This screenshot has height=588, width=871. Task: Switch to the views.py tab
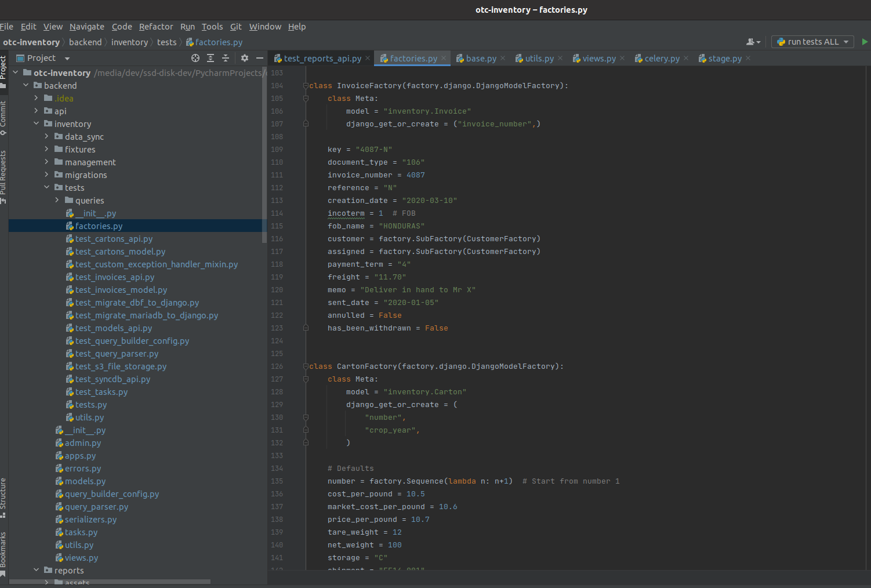tap(598, 59)
